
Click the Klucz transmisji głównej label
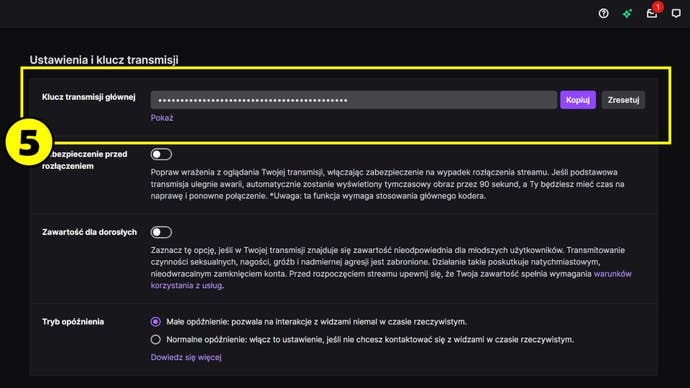88,97
